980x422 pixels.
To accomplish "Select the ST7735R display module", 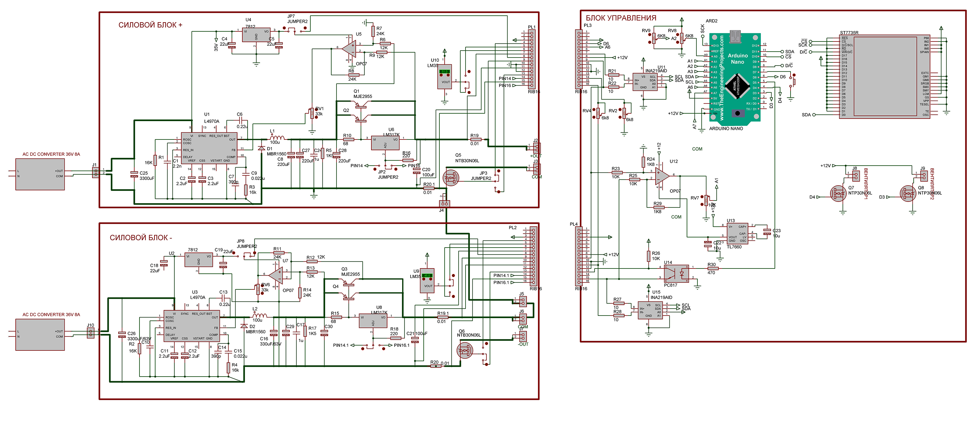I will 885,76.
